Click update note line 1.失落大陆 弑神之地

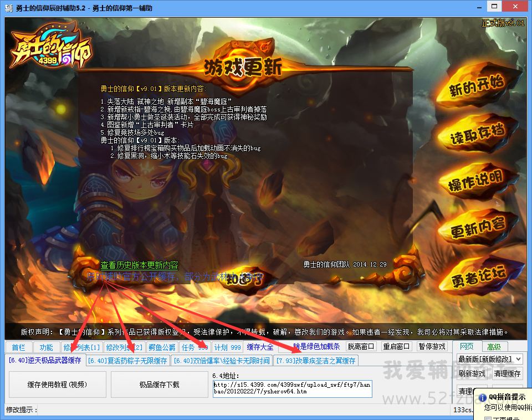[166, 101]
